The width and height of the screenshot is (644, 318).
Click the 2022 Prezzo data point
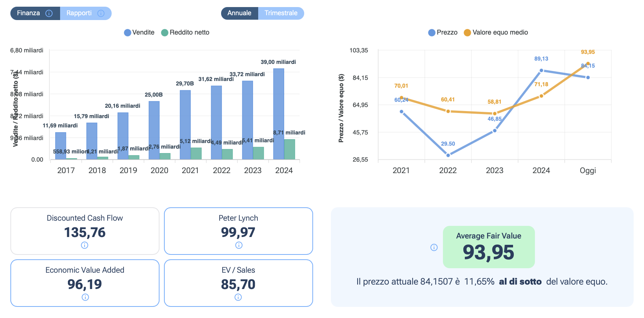(448, 155)
